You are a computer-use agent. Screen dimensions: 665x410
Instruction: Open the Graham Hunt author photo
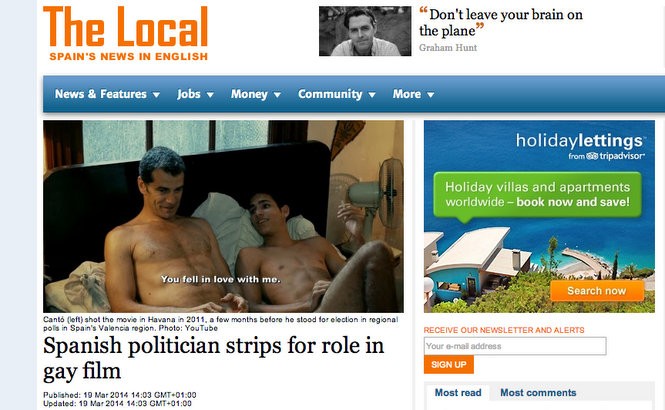pos(365,31)
